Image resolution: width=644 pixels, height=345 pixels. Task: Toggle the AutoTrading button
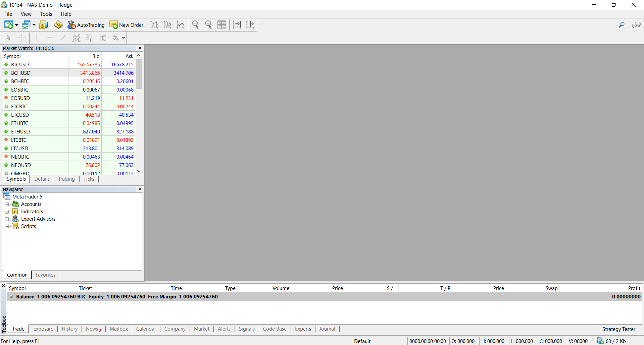86,25
